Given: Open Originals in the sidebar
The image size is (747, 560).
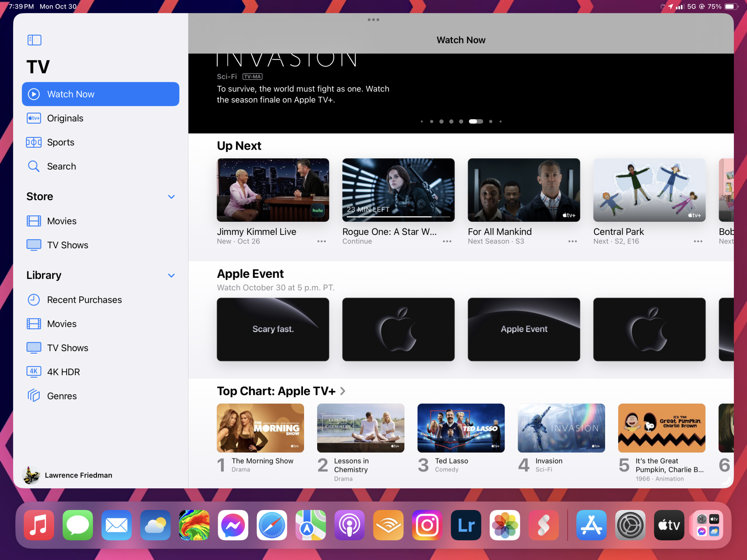Looking at the screenshot, I should [65, 118].
